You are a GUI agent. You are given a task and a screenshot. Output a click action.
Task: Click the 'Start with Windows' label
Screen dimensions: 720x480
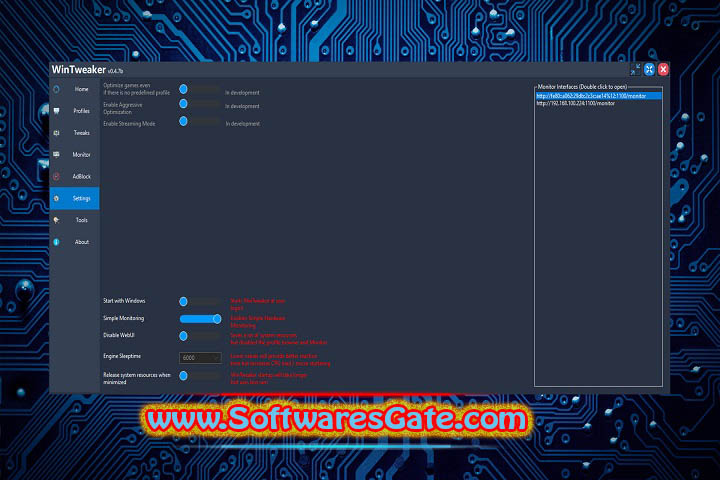[x=124, y=301]
